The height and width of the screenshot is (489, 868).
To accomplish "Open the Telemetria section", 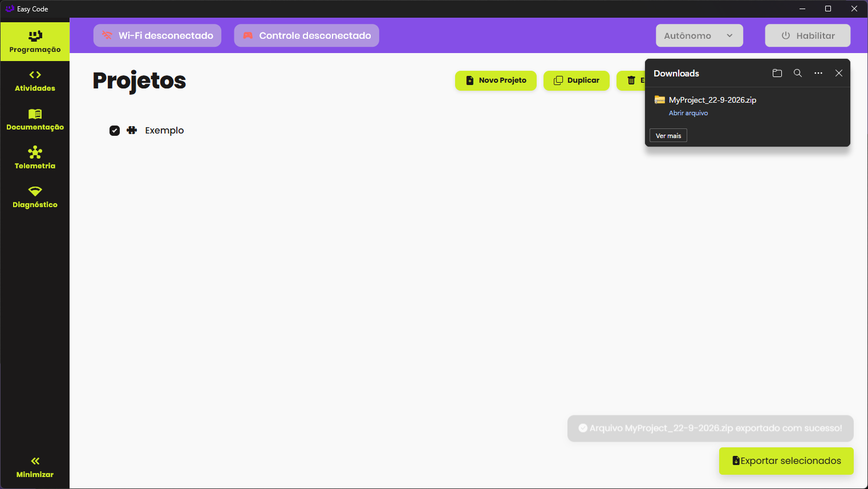I will [35, 158].
